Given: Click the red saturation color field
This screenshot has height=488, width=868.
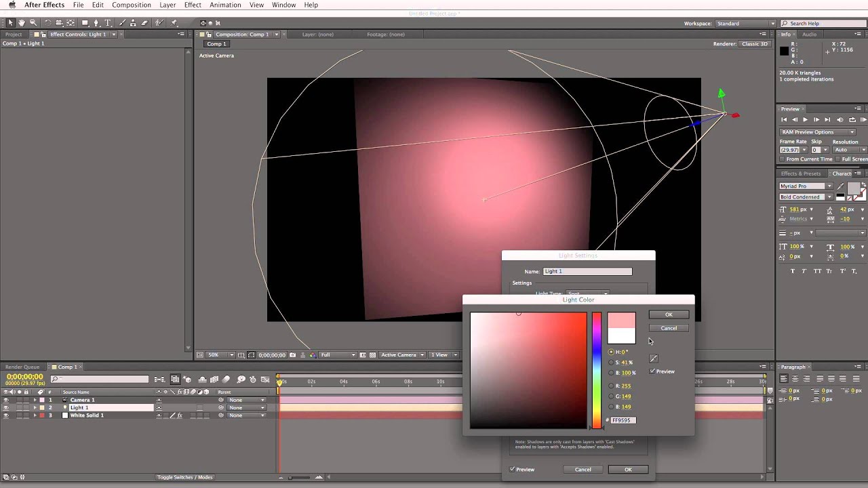Looking at the screenshot, I should pos(528,370).
